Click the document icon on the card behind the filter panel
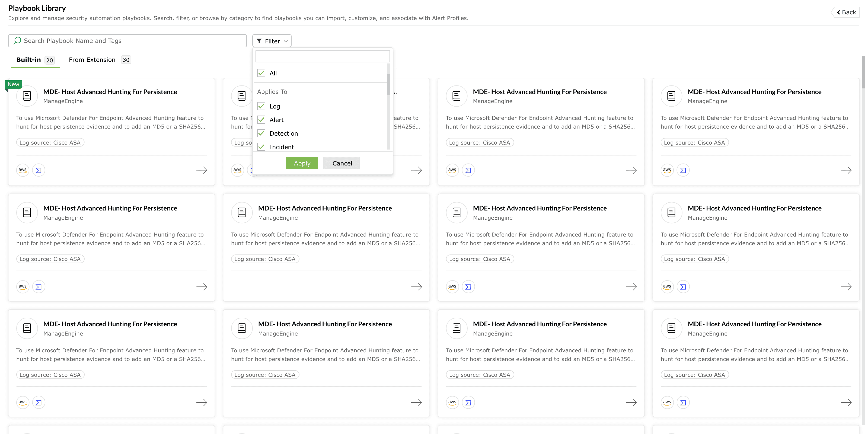Screen dimensions: 868x434 242,96
